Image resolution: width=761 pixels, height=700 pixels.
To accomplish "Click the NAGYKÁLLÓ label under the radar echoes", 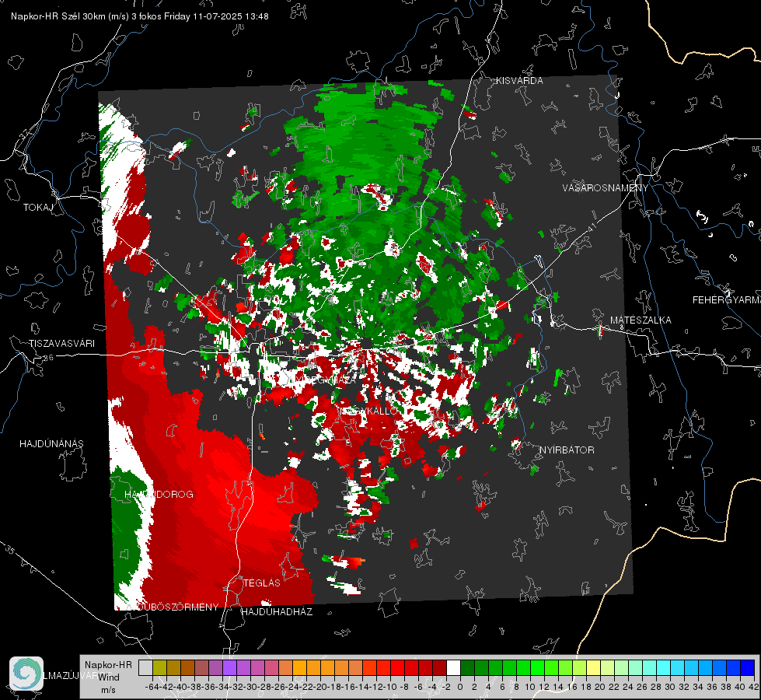I will pos(368,411).
